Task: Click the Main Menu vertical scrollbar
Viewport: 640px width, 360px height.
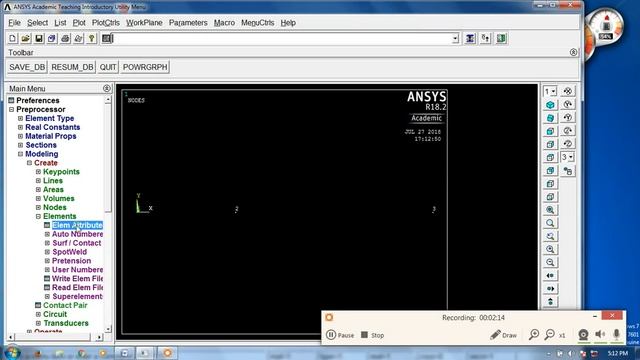Action: tap(108, 214)
